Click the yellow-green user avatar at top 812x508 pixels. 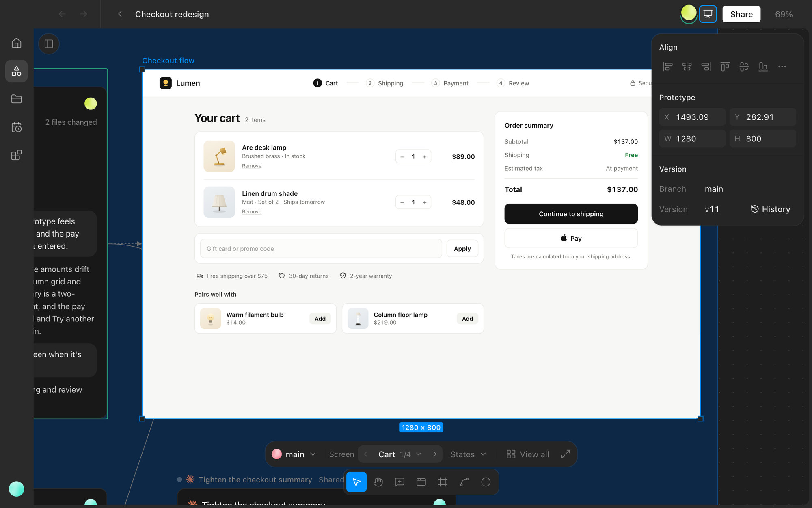click(x=689, y=13)
